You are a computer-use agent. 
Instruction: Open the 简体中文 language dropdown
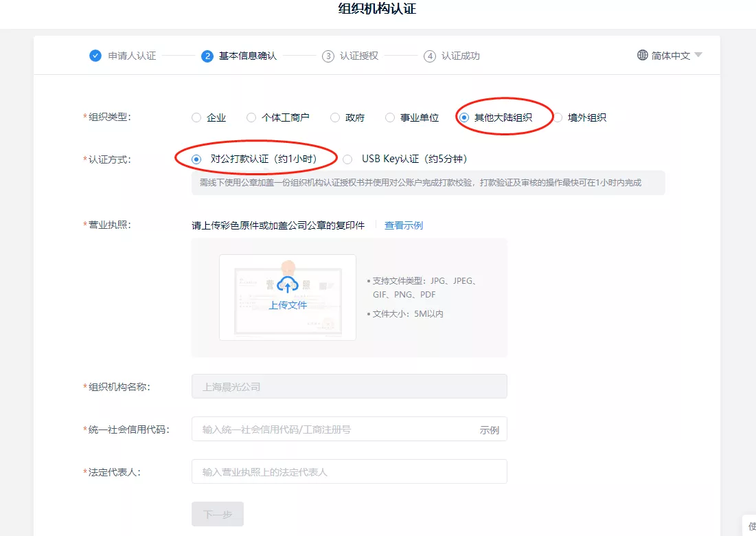coord(670,56)
